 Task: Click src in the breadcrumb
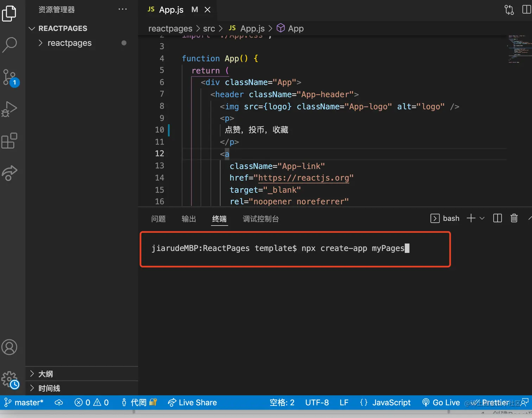click(x=209, y=28)
